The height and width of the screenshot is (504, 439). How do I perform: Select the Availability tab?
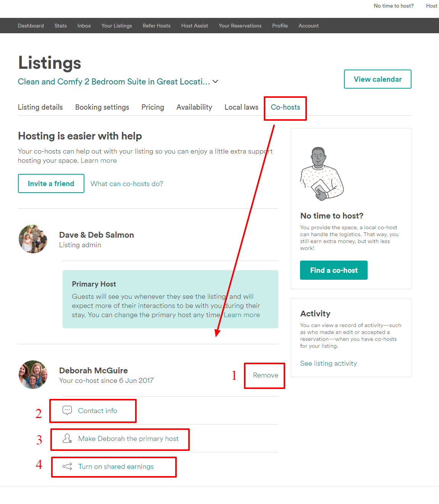(x=194, y=107)
